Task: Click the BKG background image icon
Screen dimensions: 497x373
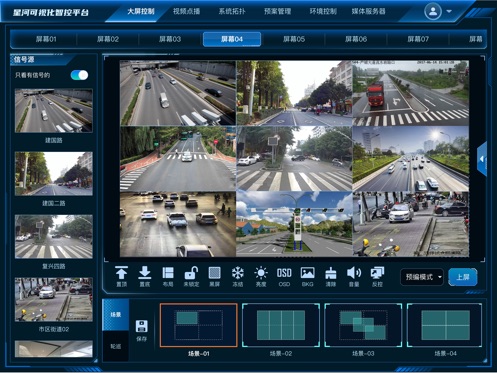Action: coord(307,276)
